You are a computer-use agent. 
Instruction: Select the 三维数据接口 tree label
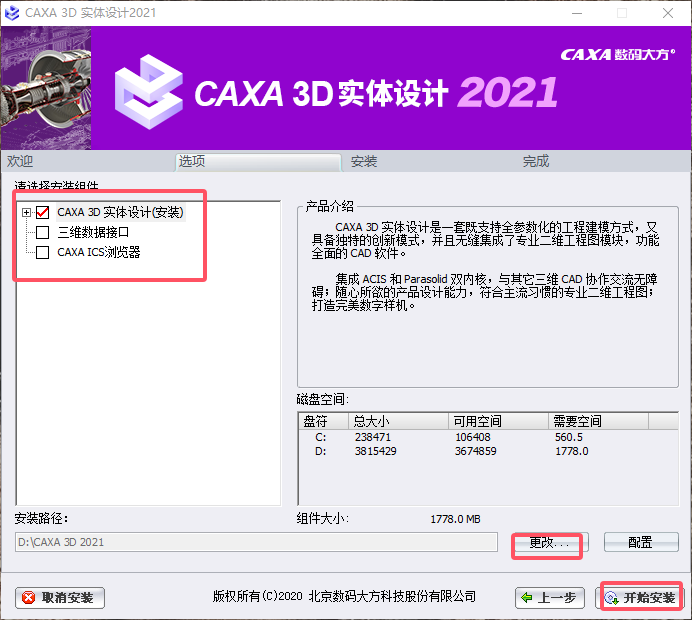(x=93, y=232)
